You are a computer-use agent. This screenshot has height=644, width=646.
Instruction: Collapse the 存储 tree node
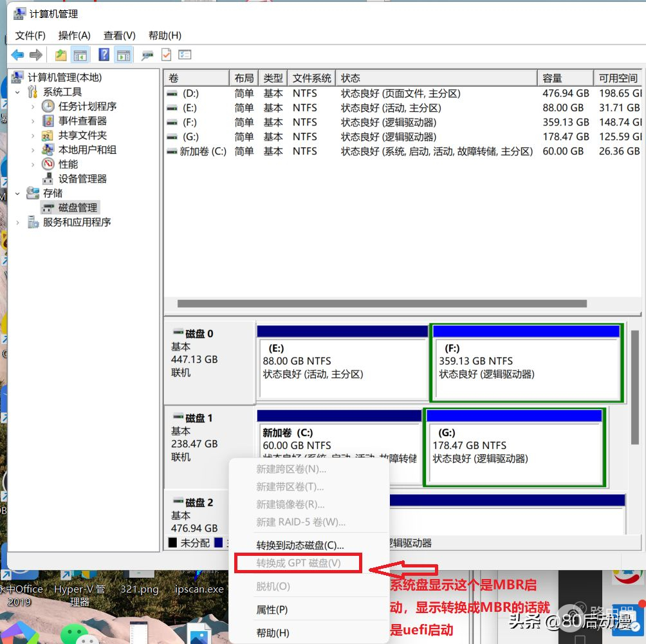(x=18, y=194)
